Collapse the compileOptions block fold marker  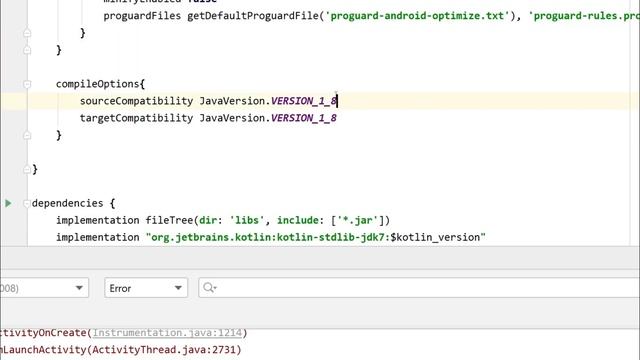27,84
